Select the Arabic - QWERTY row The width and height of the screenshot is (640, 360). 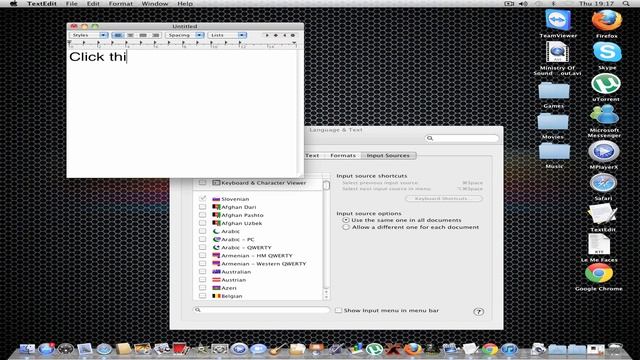click(x=258, y=247)
